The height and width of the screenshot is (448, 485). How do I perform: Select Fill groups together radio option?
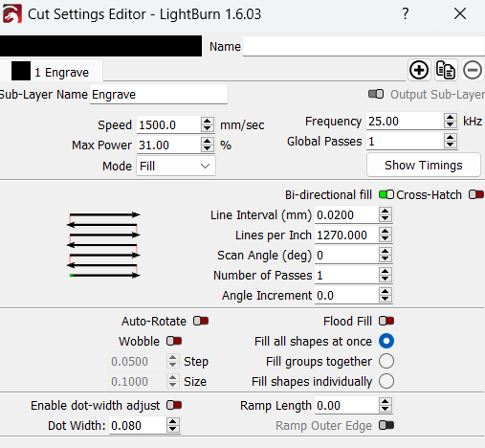pyautogui.click(x=386, y=361)
